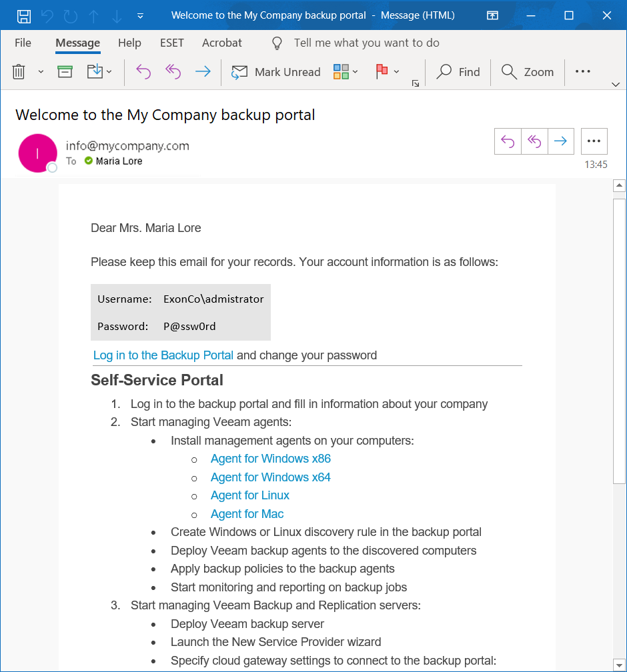627x672 pixels.
Task: Click the Tell me what you want search box
Action: coord(366,43)
